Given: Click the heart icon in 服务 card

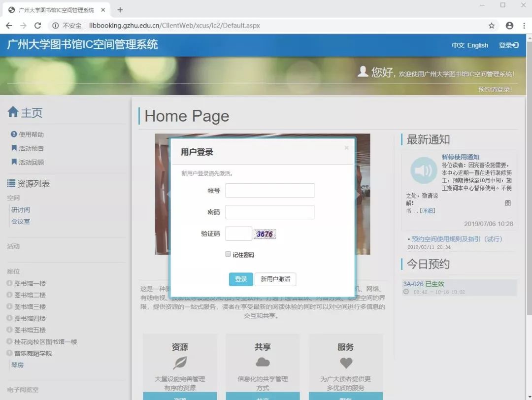Looking at the screenshot, I should point(346,363).
